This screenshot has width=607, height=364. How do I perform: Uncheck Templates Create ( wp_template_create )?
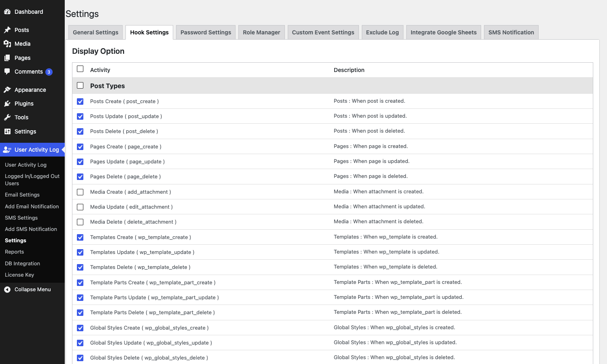coord(80,237)
